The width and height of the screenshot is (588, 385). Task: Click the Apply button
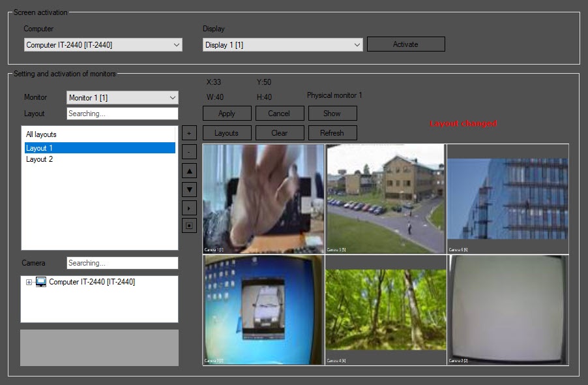(227, 114)
